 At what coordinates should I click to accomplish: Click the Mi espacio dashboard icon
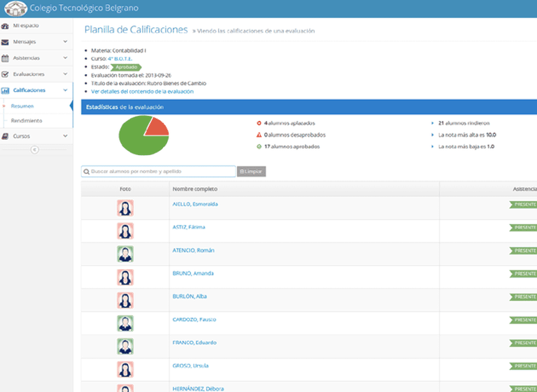pyautogui.click(x=6, y=26)
